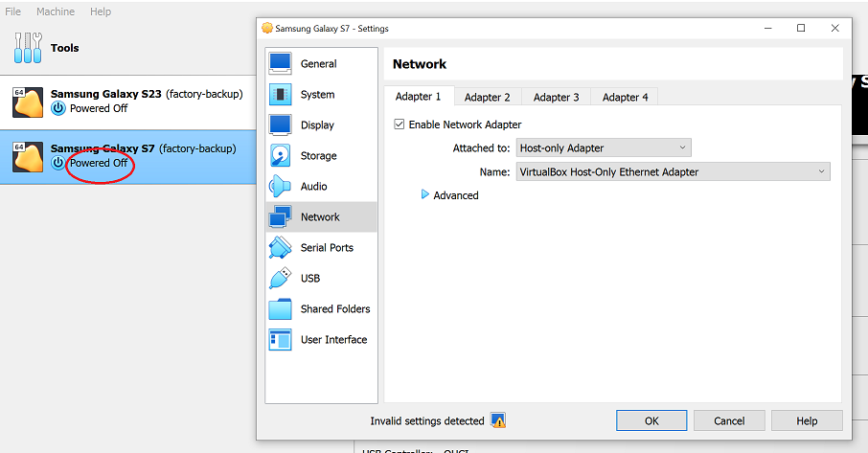Minimize the Settings window
Viewport: 868px width, 453px height.
tap(767, 28)
